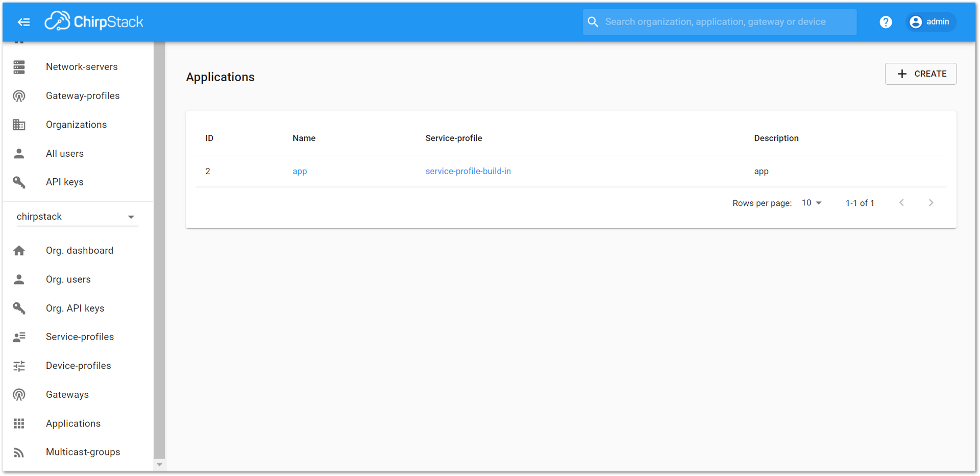Open the 'app' application link
The height and width of the screenshot is (476, 980).
tap(300, 172)
